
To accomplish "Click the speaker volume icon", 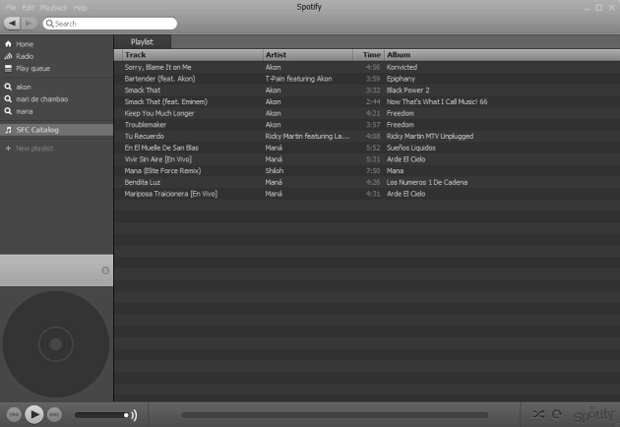I will [134, 415].
